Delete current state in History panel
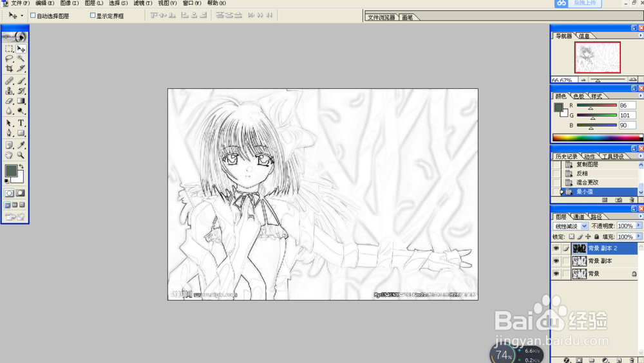Viewport: 644px width, 363px height. 632,200
